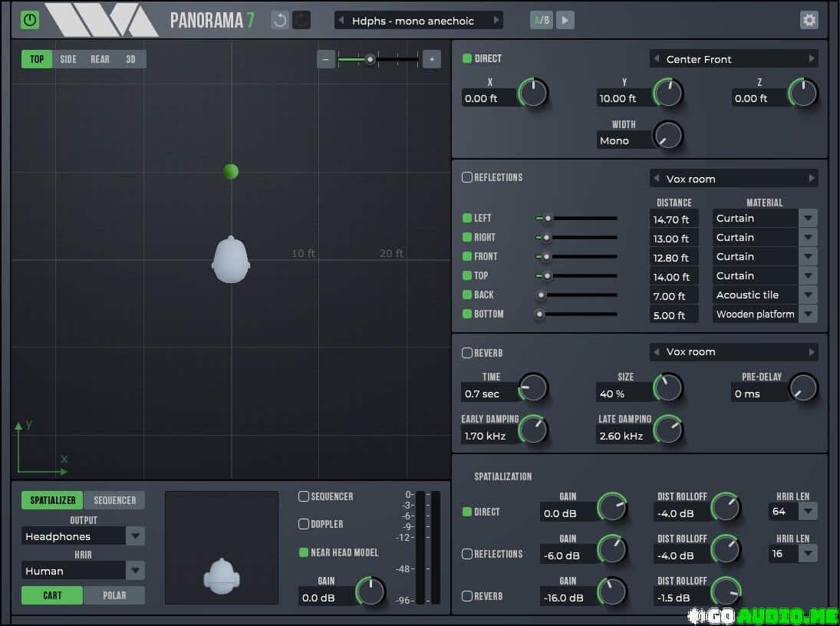Click the green sound source dot
Screen dimensions: 840x626
[x=231, y=171]
